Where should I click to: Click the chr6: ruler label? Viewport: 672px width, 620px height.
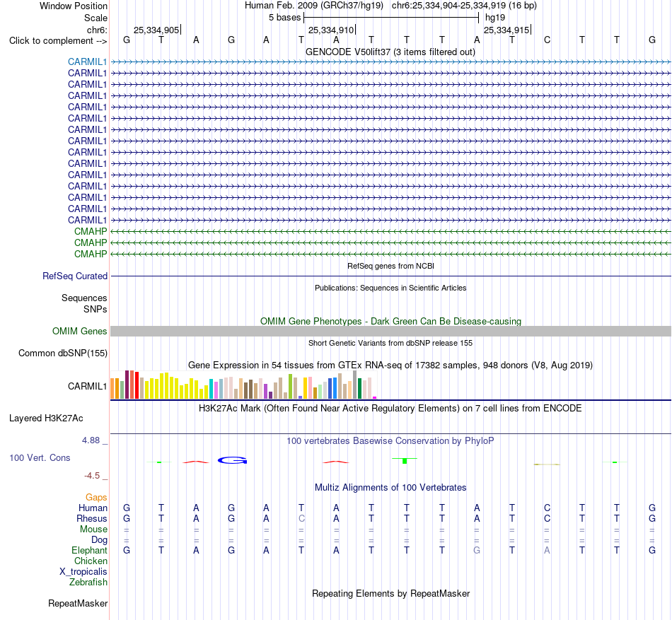97,30
